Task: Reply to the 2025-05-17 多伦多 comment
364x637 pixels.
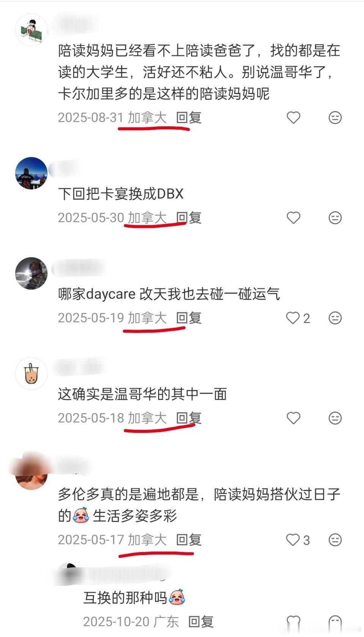Action: 189,540
